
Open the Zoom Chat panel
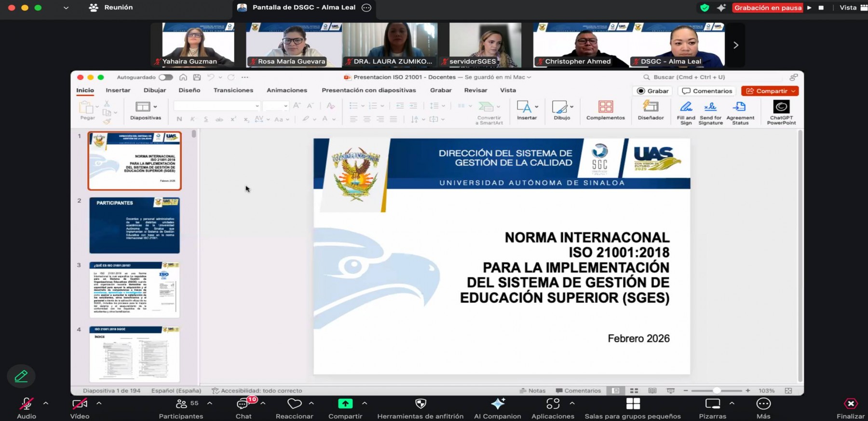click(243, 407)
